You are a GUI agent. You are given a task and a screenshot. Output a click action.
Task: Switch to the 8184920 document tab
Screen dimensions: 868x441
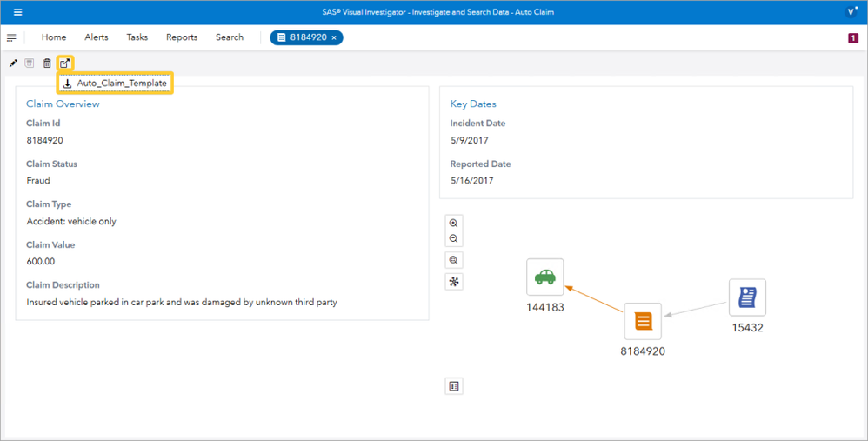coord(307,37)
